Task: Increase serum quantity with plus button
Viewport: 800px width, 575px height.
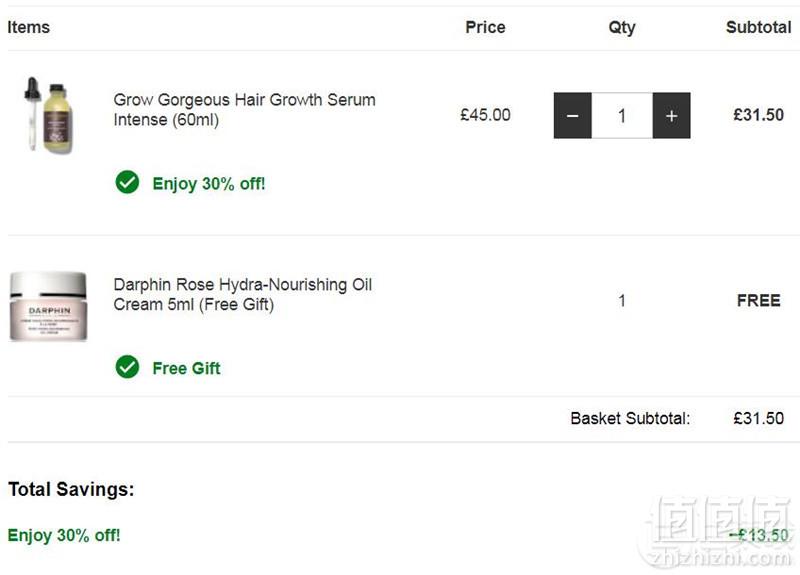Action: tap(671, 115)
